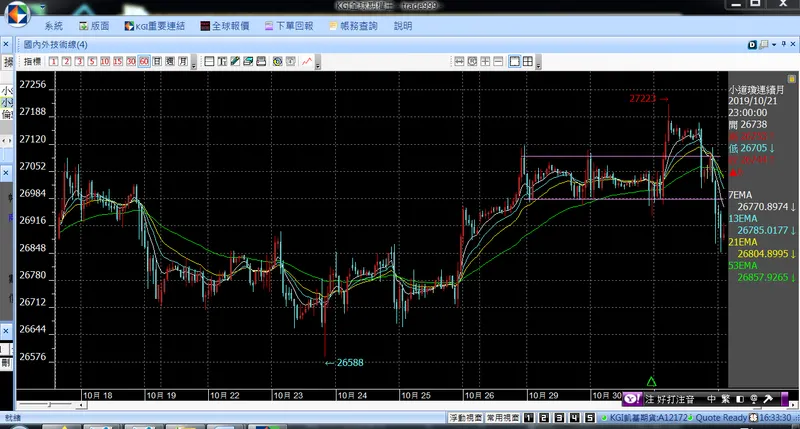Toggle the 60-minute interval button
The image size is (800, 429).
[x=144, y=62]
